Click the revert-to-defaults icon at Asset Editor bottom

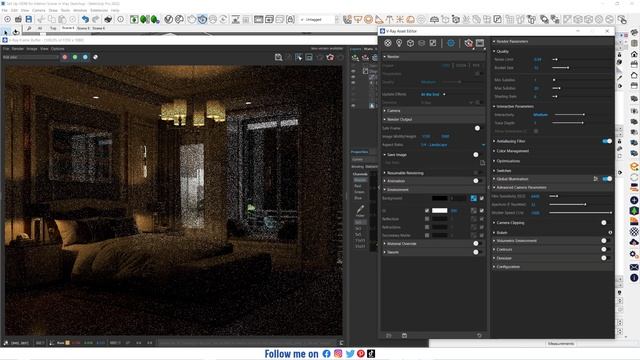(x=479, y=336)
